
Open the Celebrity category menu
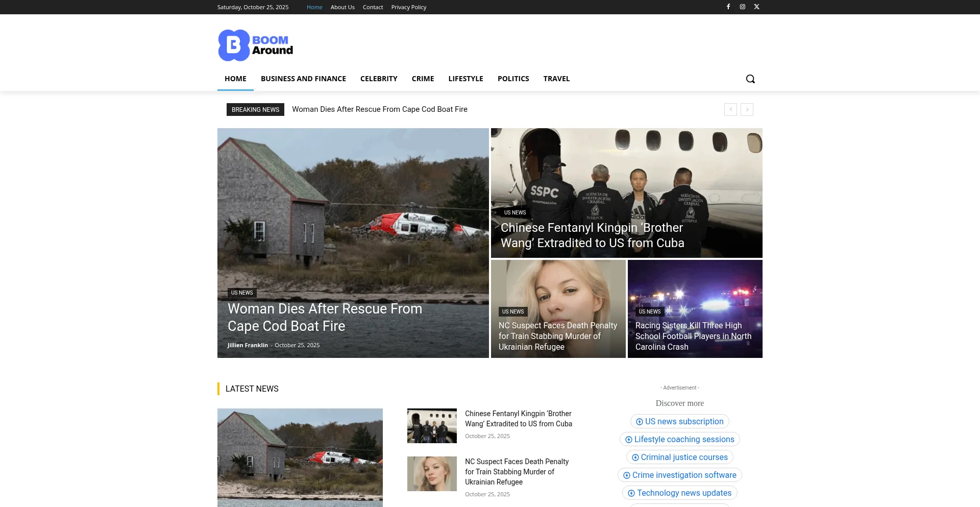point(379,79)
